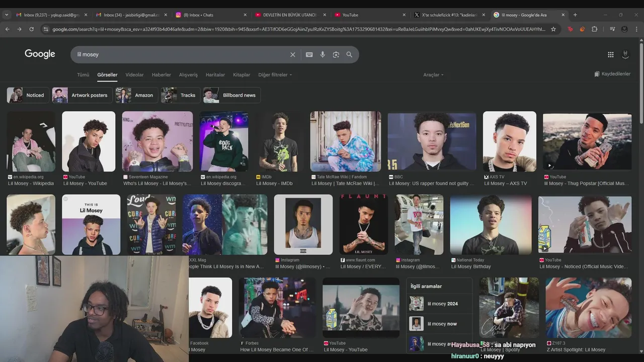The image size is (644, 362).
Task: Open Seventeen Magazine image result
Action: [157, 142]
